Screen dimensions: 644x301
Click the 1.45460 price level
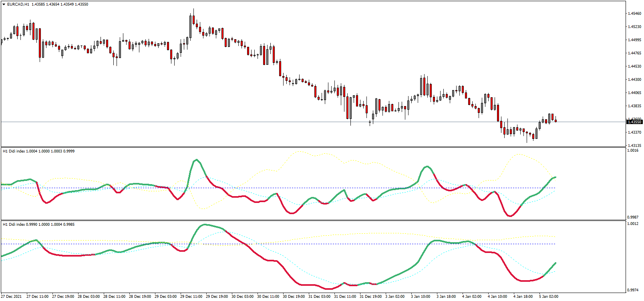tap(635, 14)
